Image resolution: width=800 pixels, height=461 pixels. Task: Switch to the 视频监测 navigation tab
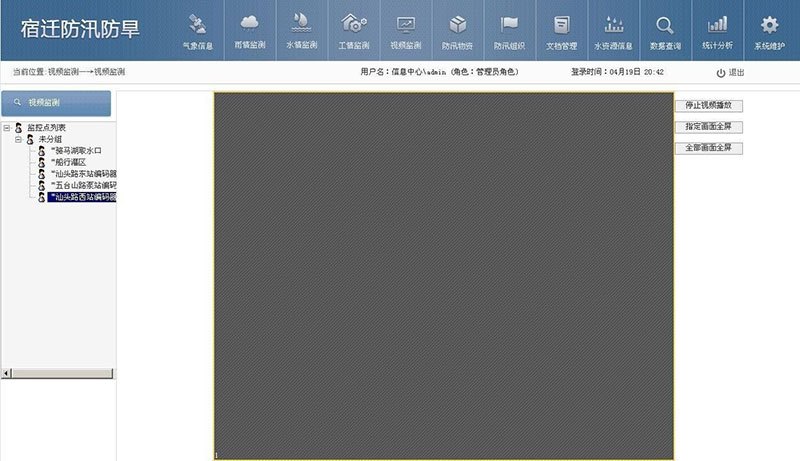tap(405, 30)
